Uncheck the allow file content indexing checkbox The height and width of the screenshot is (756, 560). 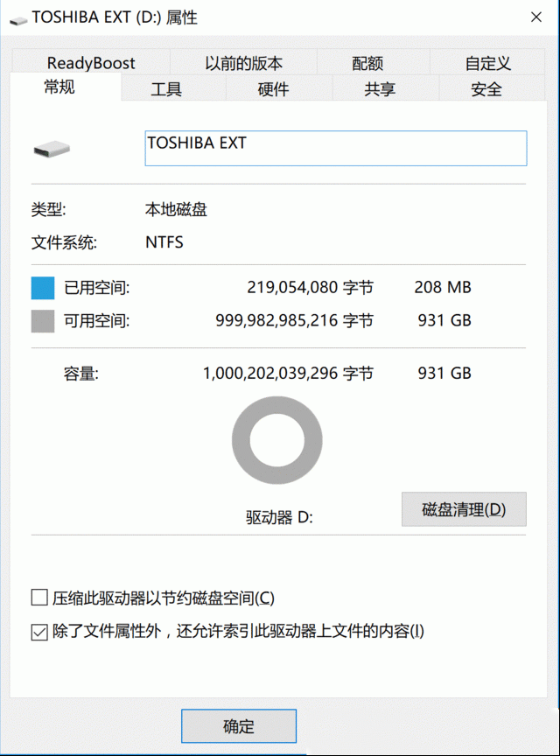tap(39, 632)
